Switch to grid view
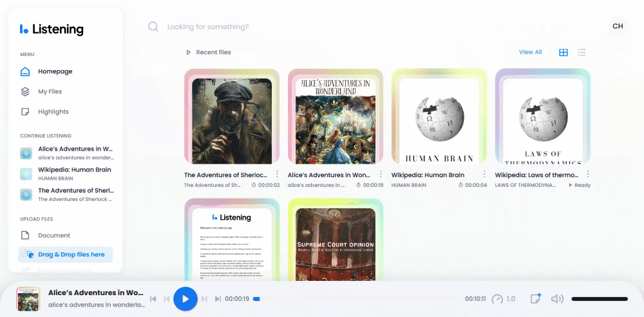644x317 pixels. coord(563,52)
